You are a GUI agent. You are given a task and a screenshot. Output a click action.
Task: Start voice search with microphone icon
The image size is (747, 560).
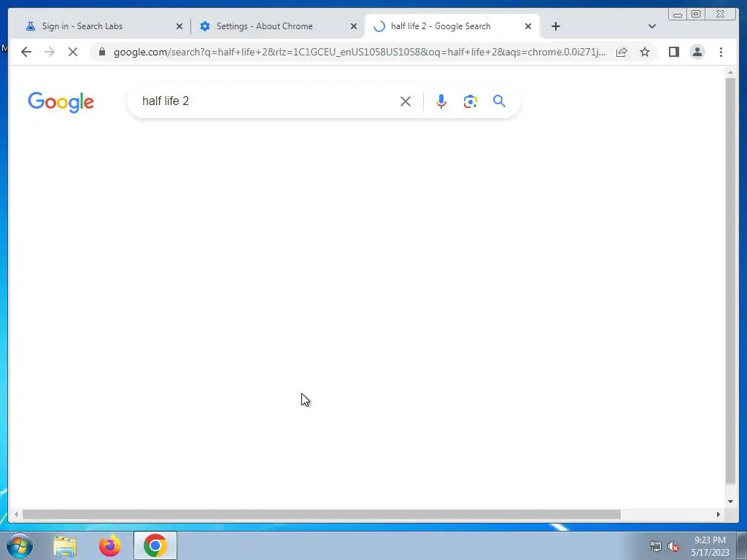[x=441, y=101]
